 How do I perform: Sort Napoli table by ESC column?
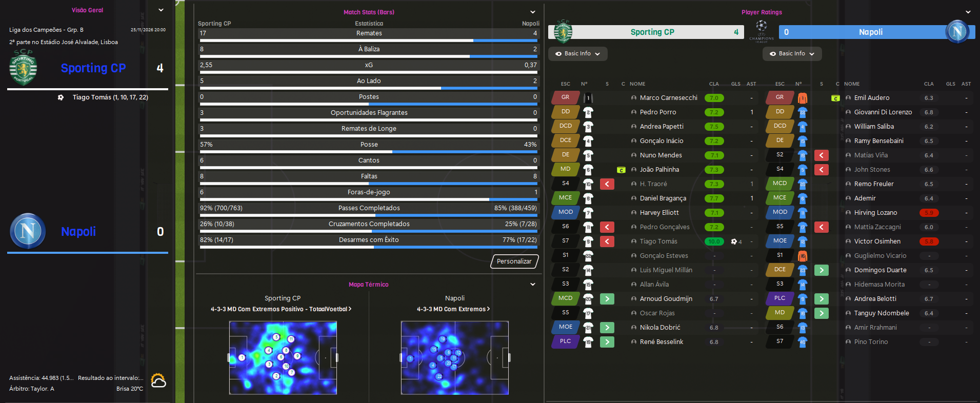click(780, 84)
